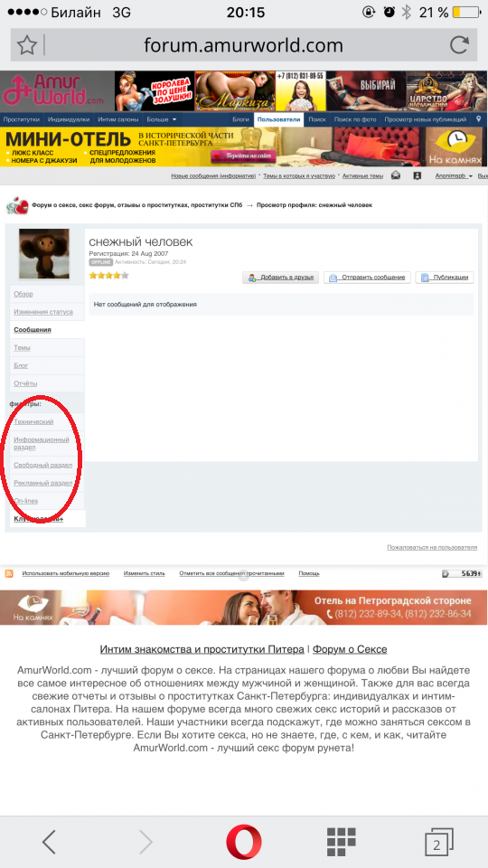Go back with the left arrow button
The height and width of the screenshot is (868, 488).
[49, 842]
